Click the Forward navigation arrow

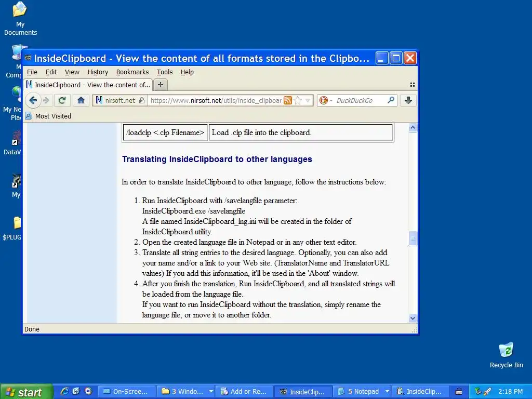click(46, 100)
